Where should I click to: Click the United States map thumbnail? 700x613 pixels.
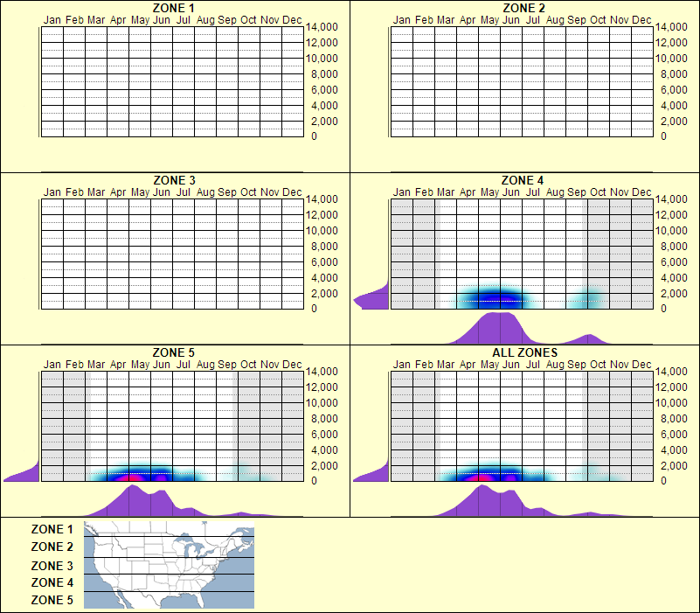click(168, 565)
